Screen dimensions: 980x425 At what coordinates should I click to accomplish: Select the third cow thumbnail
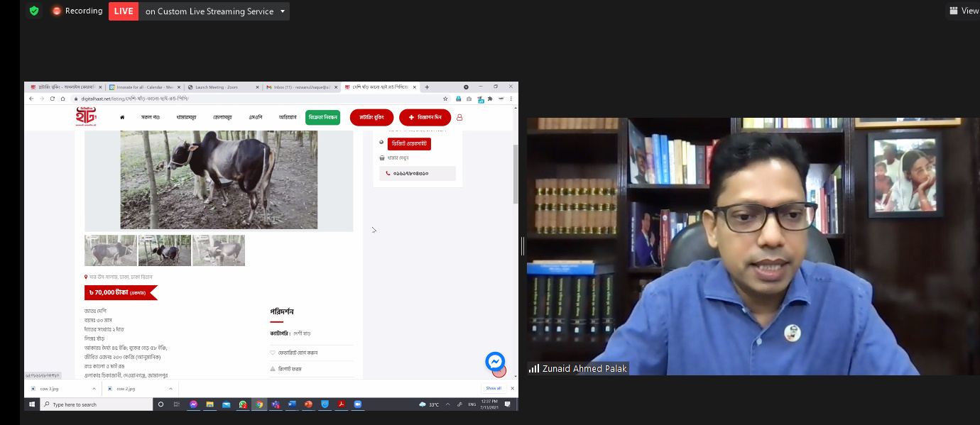[219, 250]
